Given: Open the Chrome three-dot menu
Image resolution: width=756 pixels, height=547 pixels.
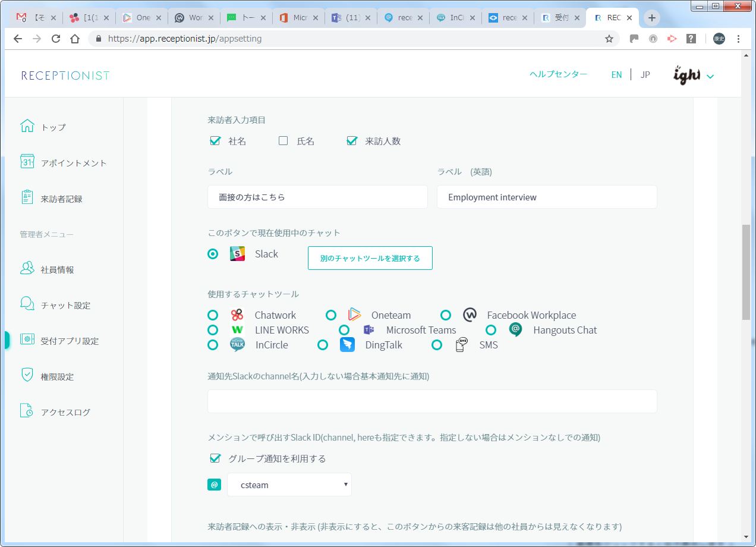Looking at the screenshot, I should click(x=738, y=39).
